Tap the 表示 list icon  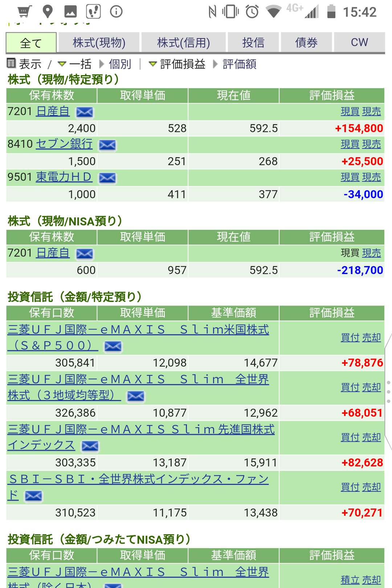click(x=11, y=63)
